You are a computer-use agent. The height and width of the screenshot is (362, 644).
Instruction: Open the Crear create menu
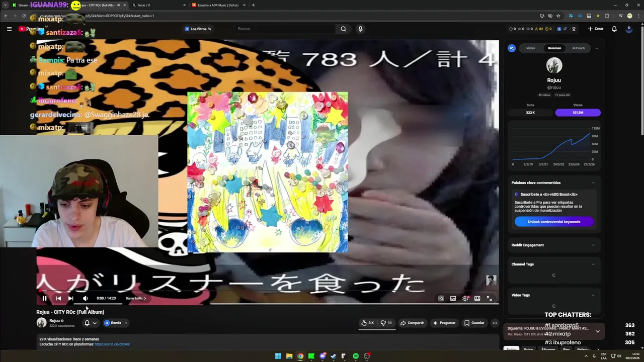click(596, 29)
